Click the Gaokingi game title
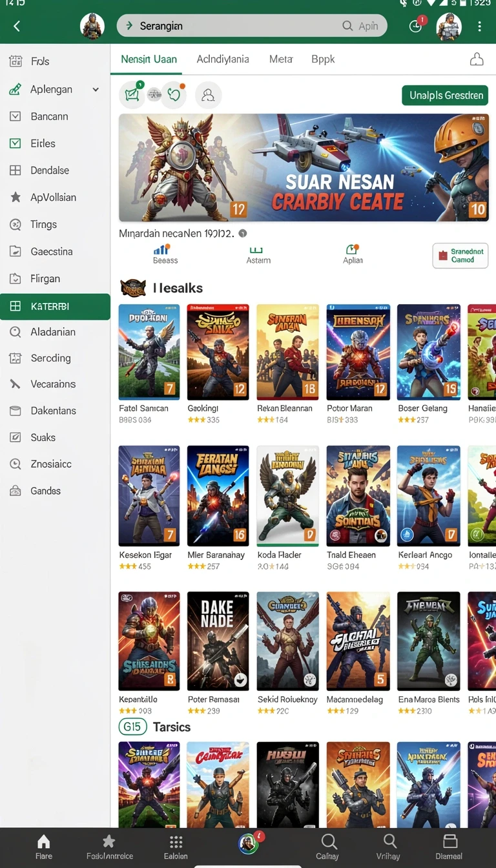The image size is (496, 868). click(203, 408)
